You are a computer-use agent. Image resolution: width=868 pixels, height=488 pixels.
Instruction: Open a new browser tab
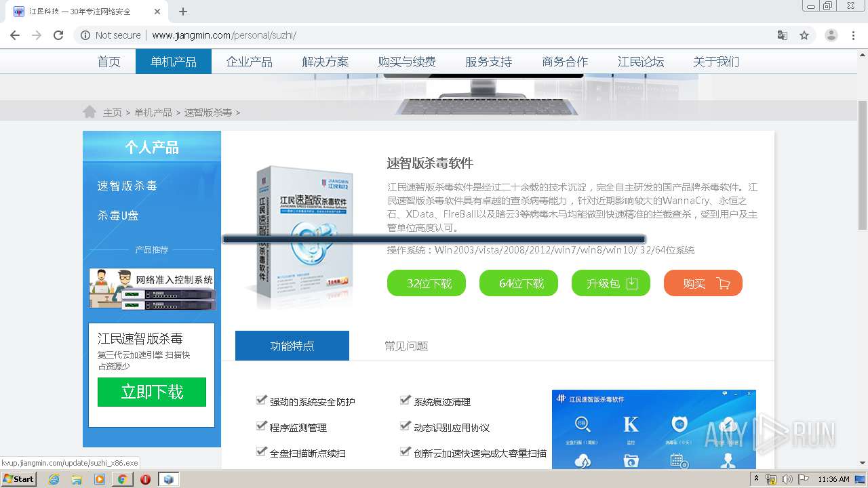[183, 12]
